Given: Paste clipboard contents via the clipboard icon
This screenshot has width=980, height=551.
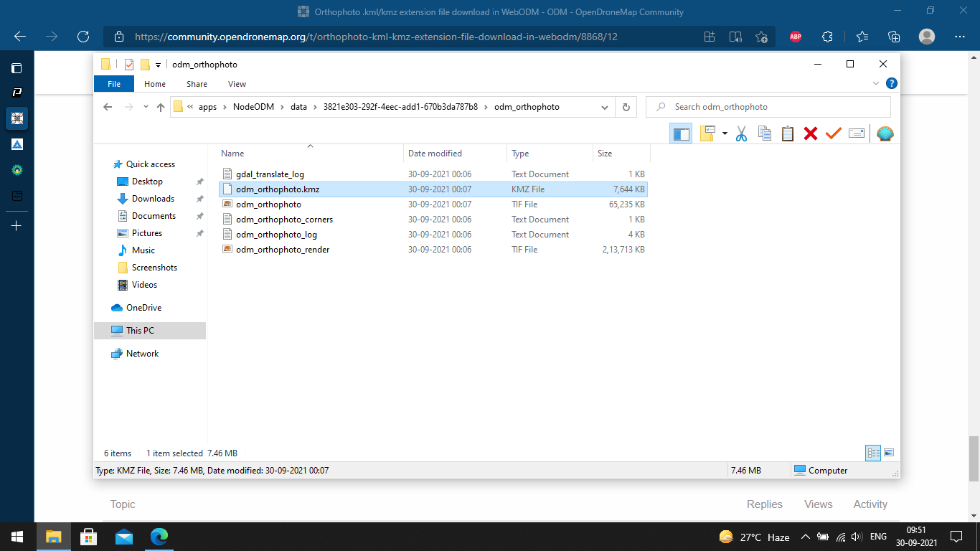Looking at the screenshot, I should coord(788,133).
